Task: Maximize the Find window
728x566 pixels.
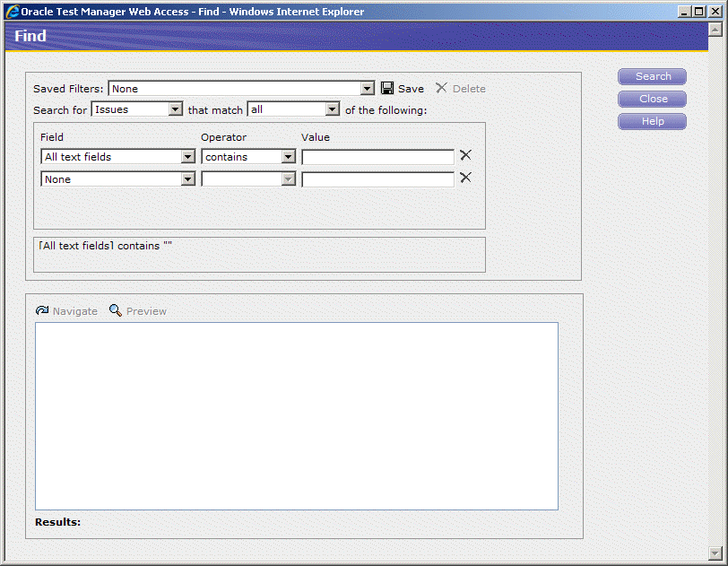Action: tap(699, 12)
